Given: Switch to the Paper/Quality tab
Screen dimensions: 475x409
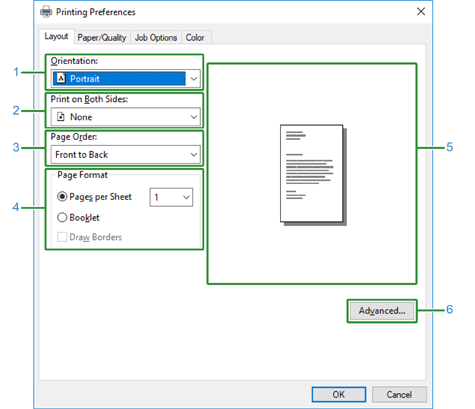Looking at the screenshot, I should click(x=102, y=38).
